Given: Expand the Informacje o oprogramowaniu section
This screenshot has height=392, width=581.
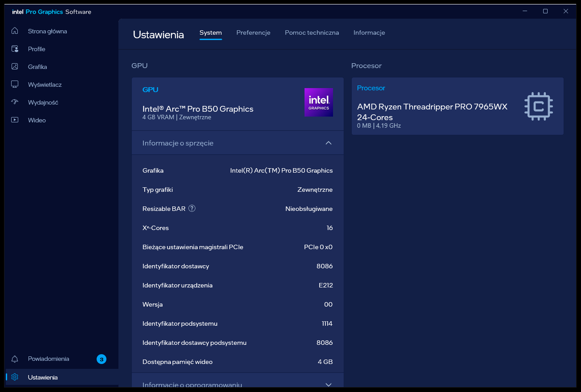Looking at the screenshot, I should click(329, 384).
